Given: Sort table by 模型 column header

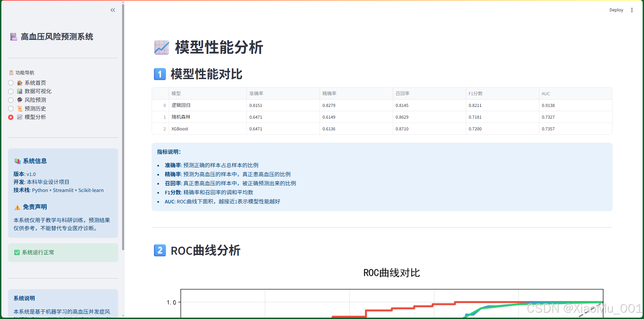Looking at the screenshot, I should click(208, 93).
